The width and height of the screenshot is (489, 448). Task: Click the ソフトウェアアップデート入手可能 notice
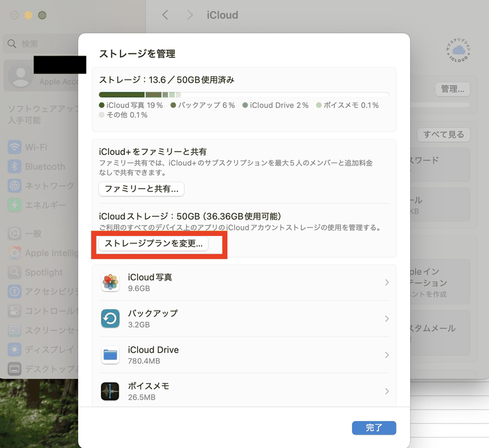tap(43, 114)
